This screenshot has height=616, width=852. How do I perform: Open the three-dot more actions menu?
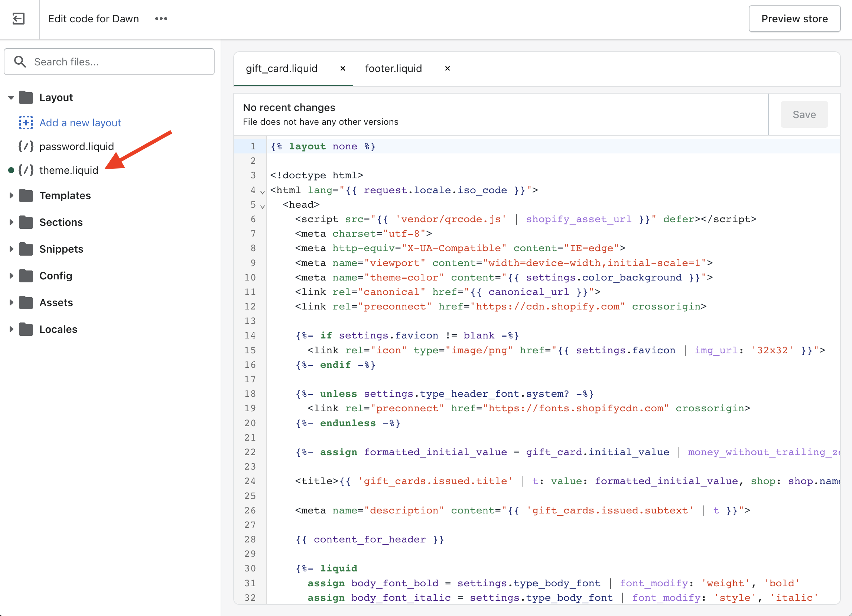coord(161,19)
